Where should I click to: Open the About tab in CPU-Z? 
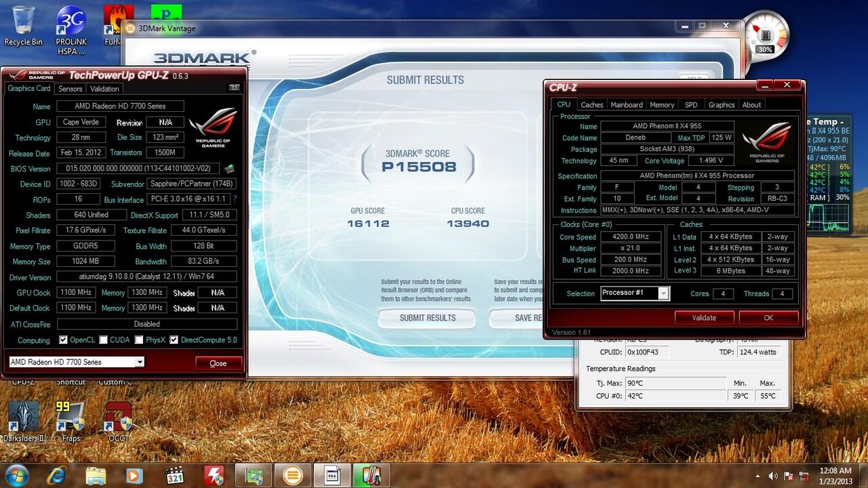(x=751, y=105)
